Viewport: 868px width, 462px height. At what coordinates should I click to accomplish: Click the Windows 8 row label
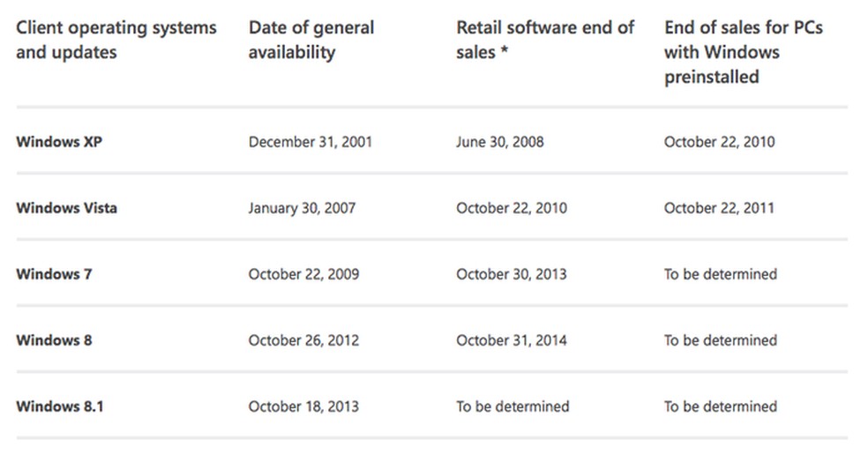(54, 340)
